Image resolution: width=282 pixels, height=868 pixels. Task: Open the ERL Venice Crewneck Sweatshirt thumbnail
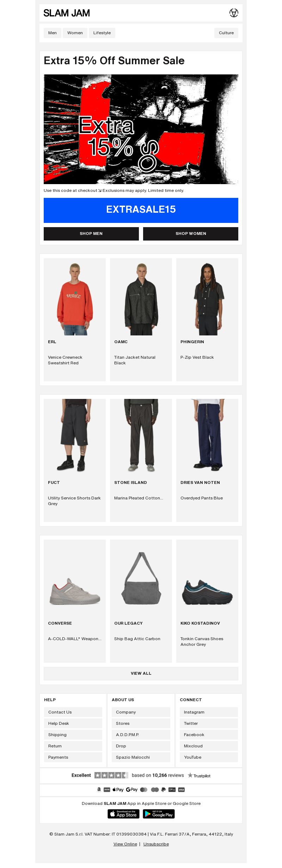coord(75,297)
